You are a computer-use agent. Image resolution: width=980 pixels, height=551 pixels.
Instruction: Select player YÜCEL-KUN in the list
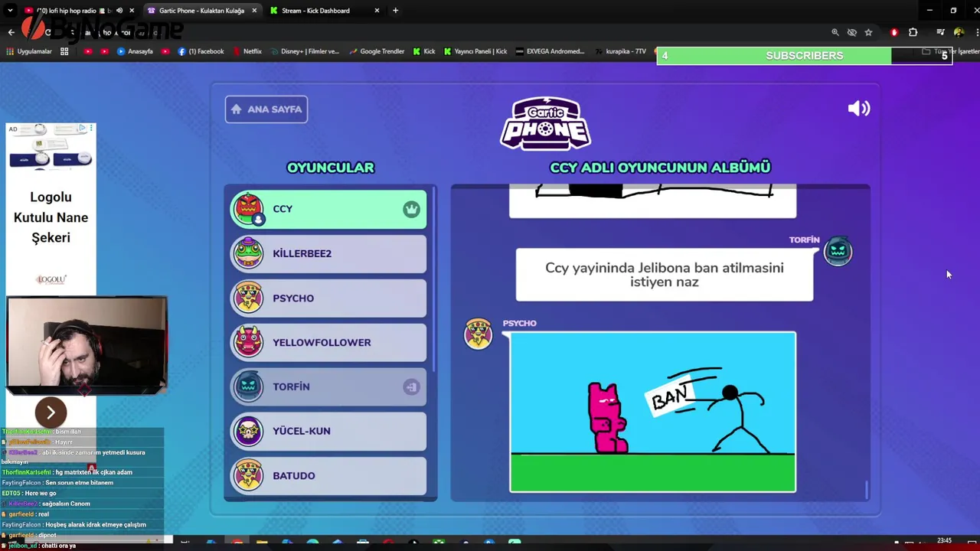pos(328,431)
